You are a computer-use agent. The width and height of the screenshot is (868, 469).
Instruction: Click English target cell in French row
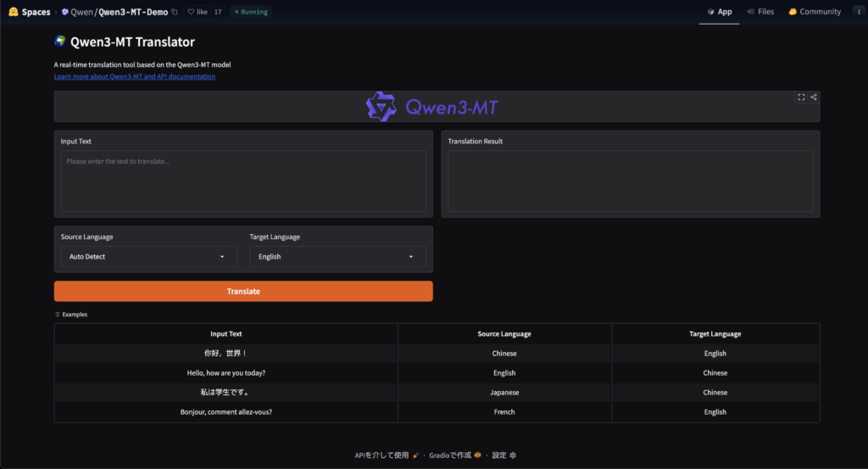click(715, 412)
